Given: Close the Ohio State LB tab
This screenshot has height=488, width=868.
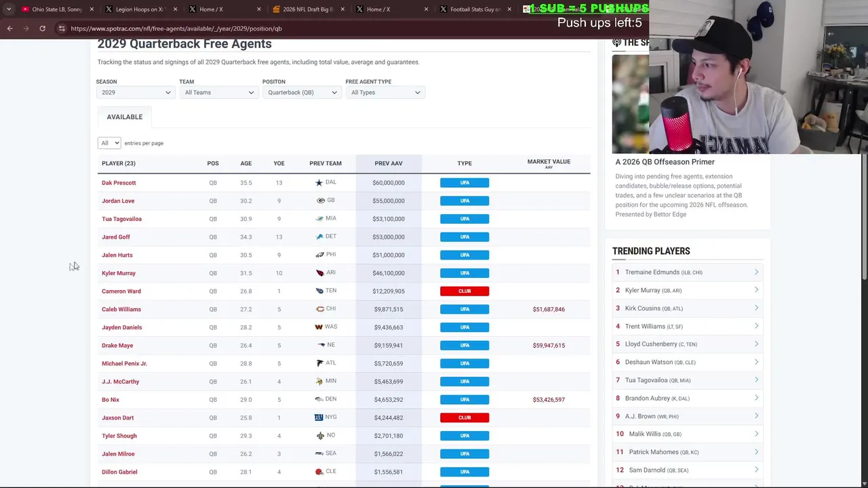Looking at the screenshot, I should pos(92,9).
